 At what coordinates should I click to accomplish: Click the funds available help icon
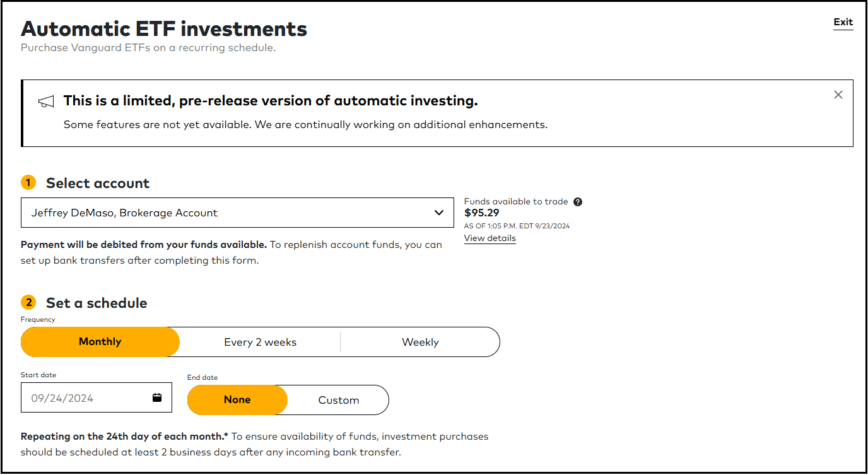tap(578, 202)
